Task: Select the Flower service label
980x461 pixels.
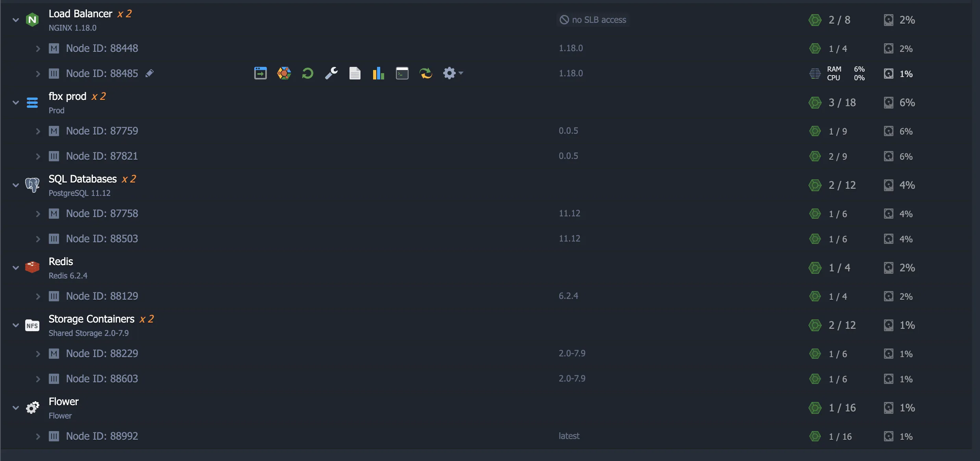Action: click(x=63, y=400)
